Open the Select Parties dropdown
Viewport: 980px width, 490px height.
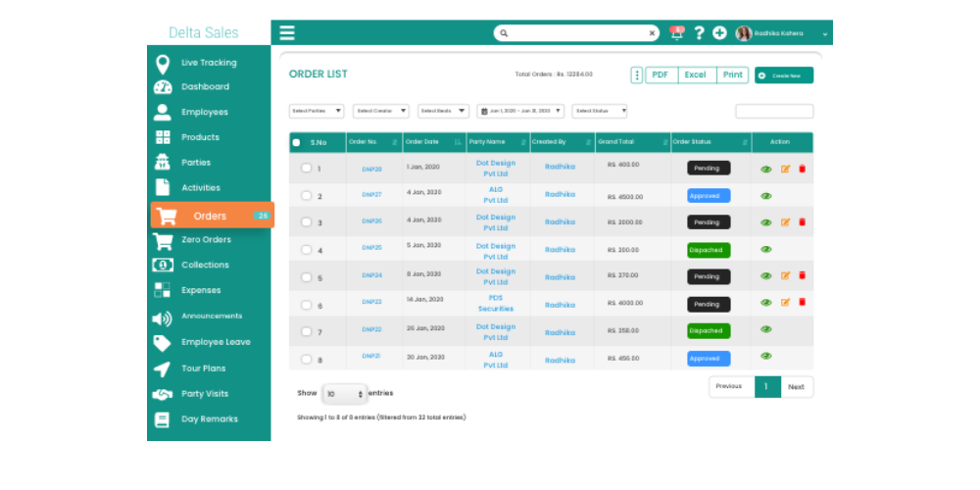(x=317, y=112)
